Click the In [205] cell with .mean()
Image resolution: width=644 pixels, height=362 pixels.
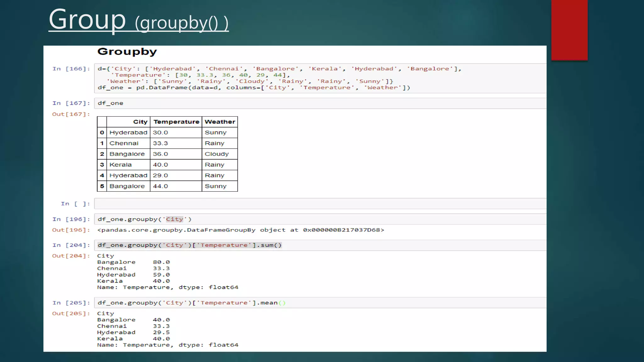pyautogui.click(x=320, y=303)
